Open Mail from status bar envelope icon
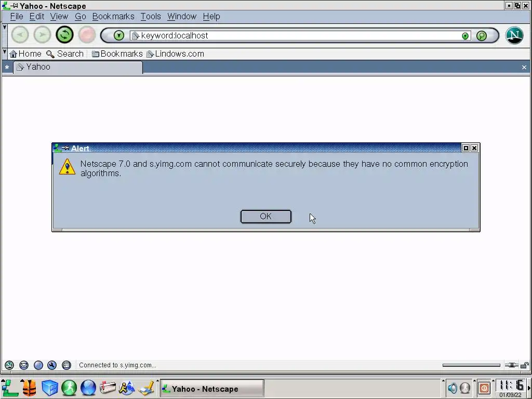 (x=24, y=365)
